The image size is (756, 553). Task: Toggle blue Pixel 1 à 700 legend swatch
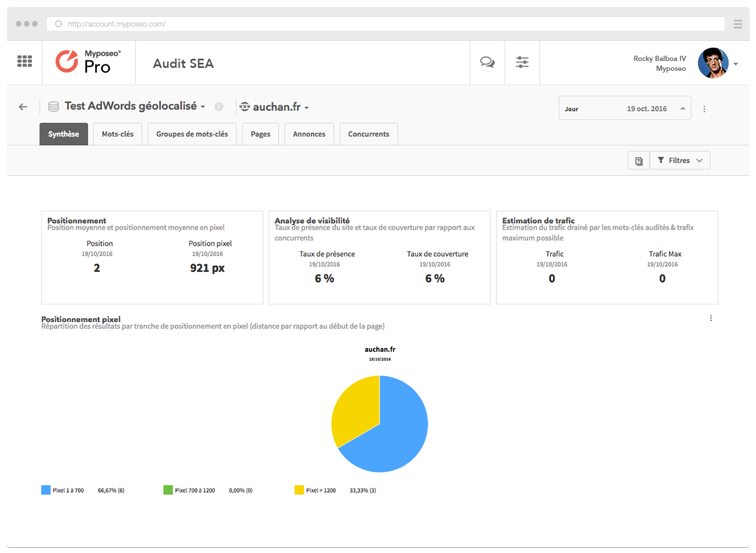point(46,490)
